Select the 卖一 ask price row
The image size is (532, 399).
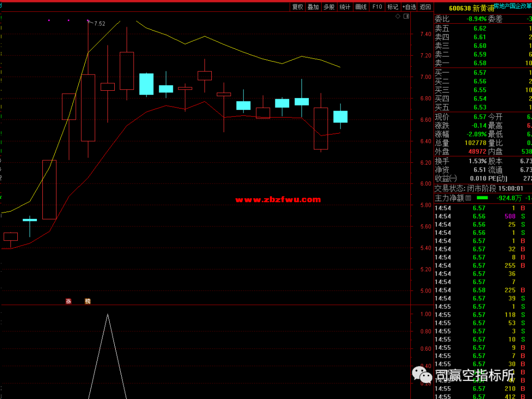[x=483, y=63]
